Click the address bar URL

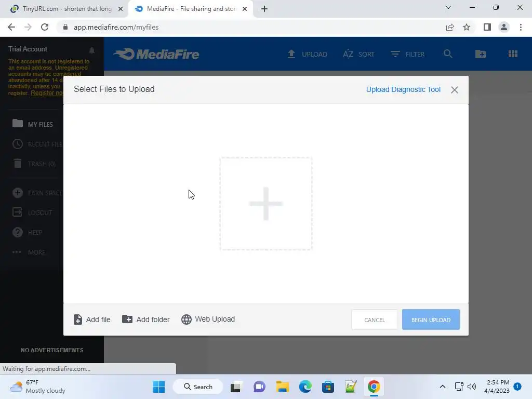[x=116, y=27]
